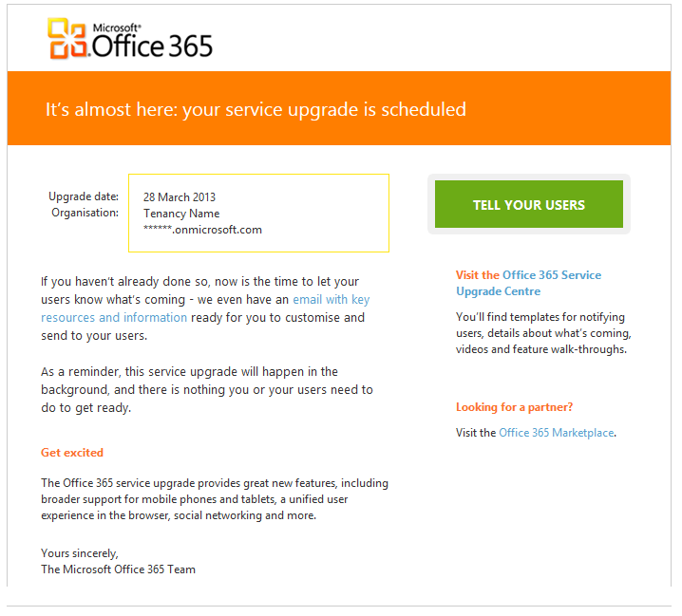Viewport: 682px width, 616px height.
Task: Visit the Office 365 Marketplace link
Action: coord(557,433)
